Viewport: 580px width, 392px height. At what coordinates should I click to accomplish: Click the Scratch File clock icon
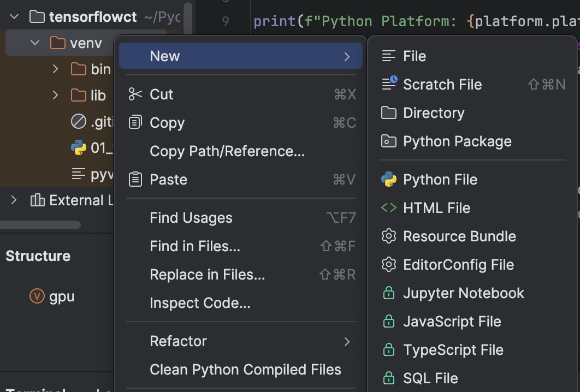coord(389,85)
